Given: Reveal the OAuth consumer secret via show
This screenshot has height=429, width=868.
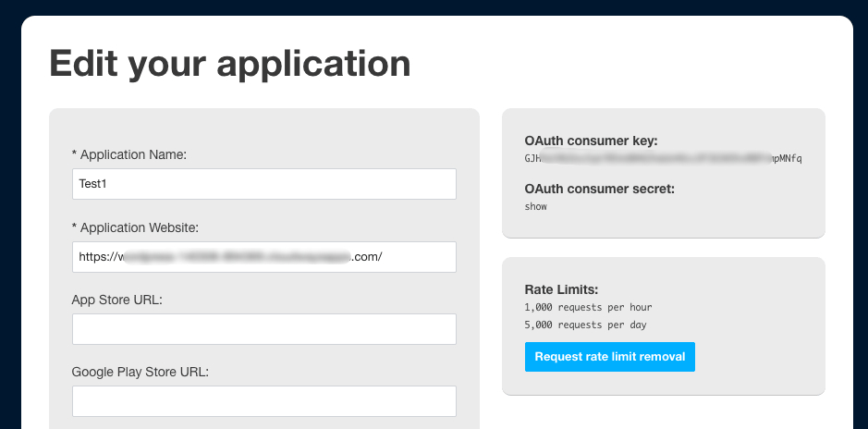Looking at the screenshot, I should [x=536, y=206].
